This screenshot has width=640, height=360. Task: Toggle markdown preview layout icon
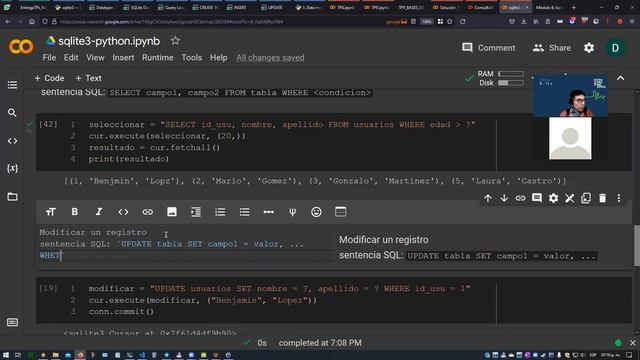point(340,212)
